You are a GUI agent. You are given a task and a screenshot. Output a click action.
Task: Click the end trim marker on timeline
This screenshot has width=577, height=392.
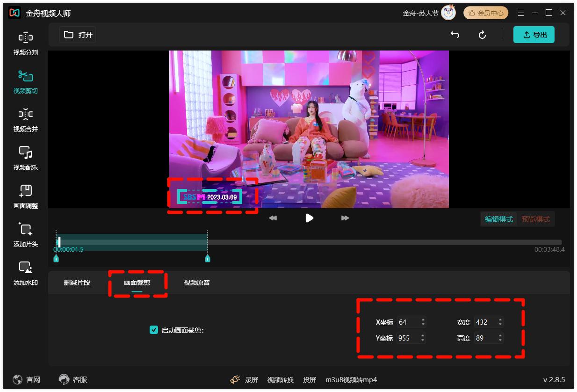[208, 258]
